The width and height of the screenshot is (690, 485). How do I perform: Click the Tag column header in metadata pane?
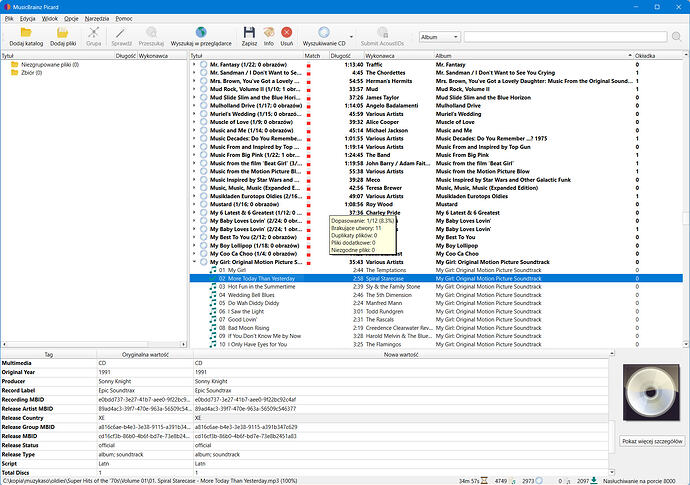[49, 355]
